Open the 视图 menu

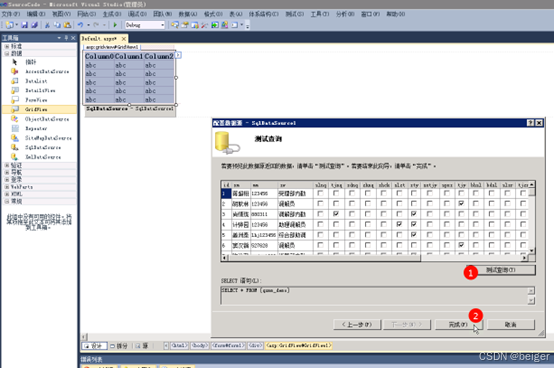pos(61,14)
